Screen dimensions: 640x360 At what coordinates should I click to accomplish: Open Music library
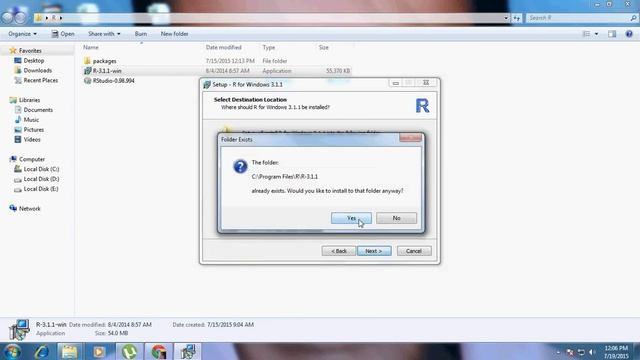[x=31, y=120]
